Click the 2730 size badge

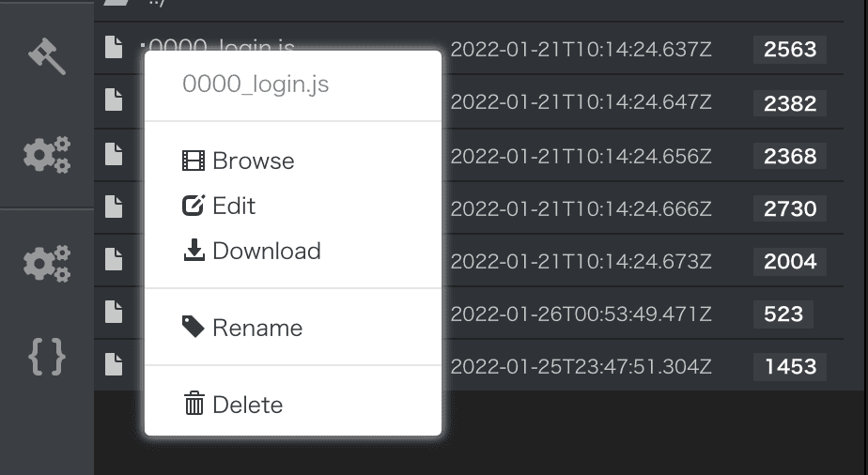(x=790, y=208)
